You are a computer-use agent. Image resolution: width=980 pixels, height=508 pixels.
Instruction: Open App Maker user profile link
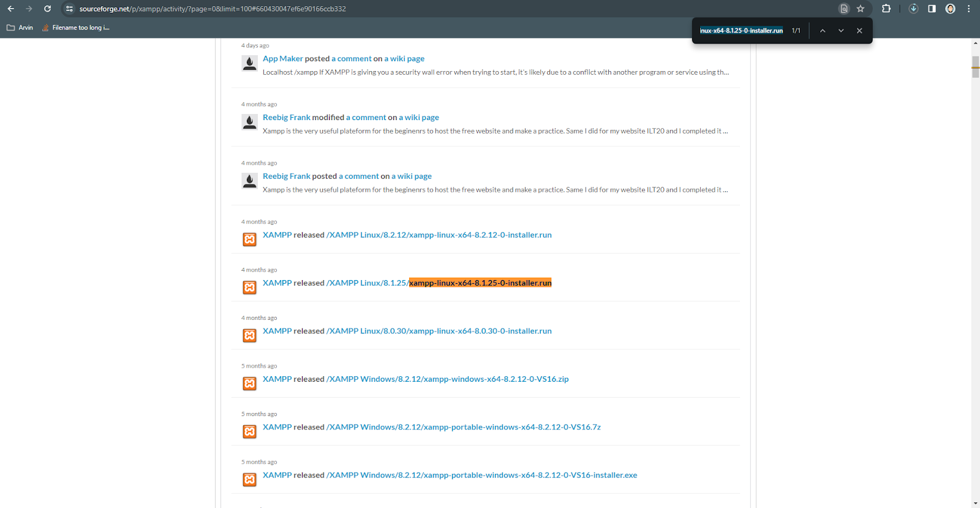click(283, 59)
